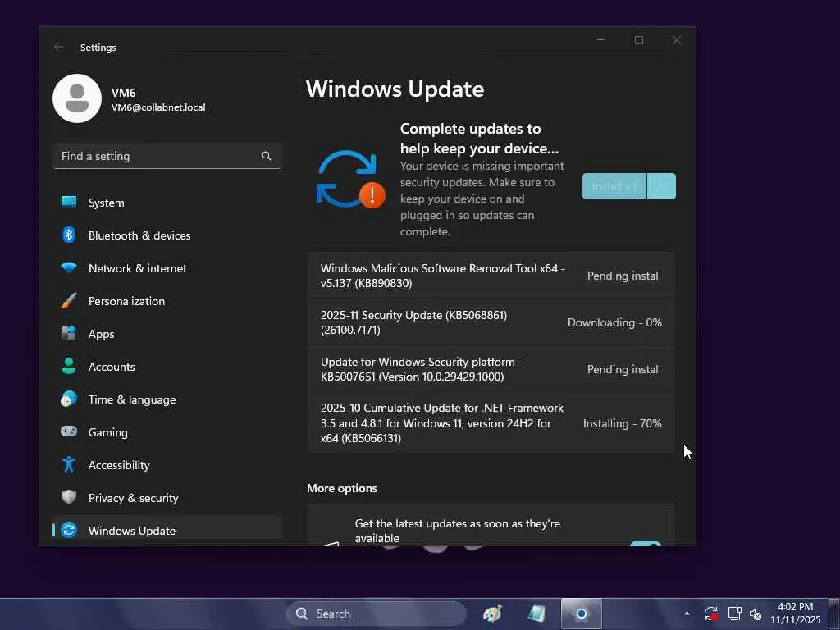This screenshot has height=630, width=840.
Task: Click the Privacy & security shield icon
Action: [69, 497]
